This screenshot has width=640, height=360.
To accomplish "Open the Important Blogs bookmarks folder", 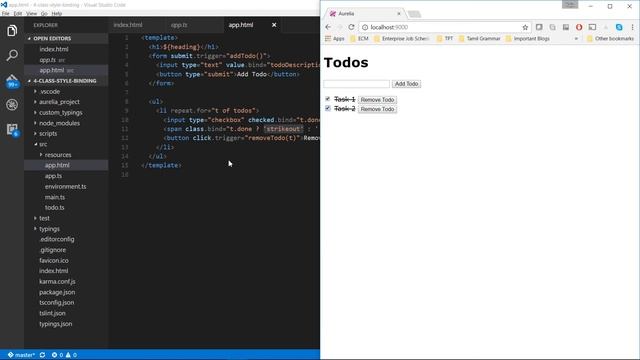I will click(x=528, y=39).
